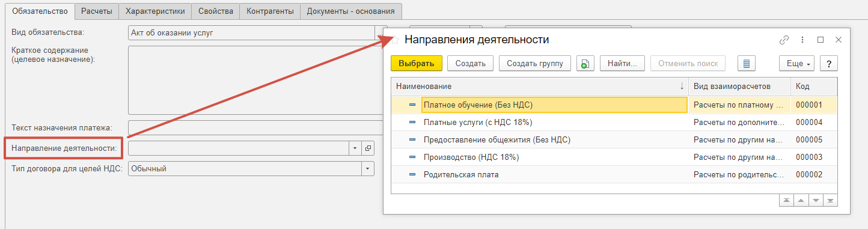Click code cell 000002
868x229 pixels.
(x=814, y=174)
